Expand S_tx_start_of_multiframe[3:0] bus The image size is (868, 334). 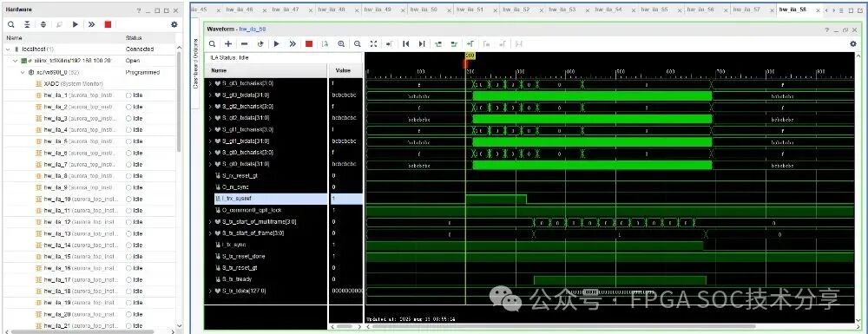pyautogui.click(x=210, y=222)
